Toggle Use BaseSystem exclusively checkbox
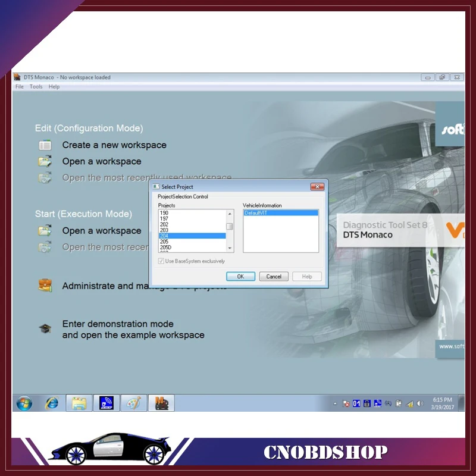Screen dimensions: 476x476 click(x=161, y=261)
